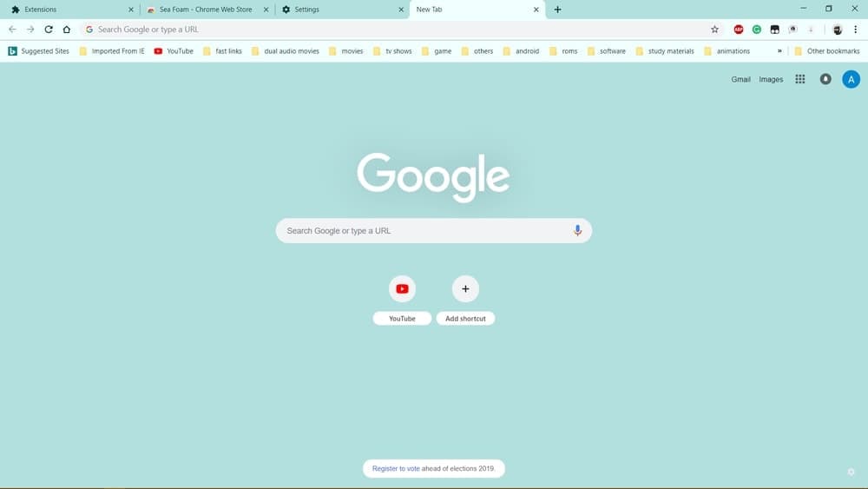This screenshot has width=868, height=489.
Task: Expand the study materials bookmark folder
Action: pyautogui.click(x=665, y=51)
